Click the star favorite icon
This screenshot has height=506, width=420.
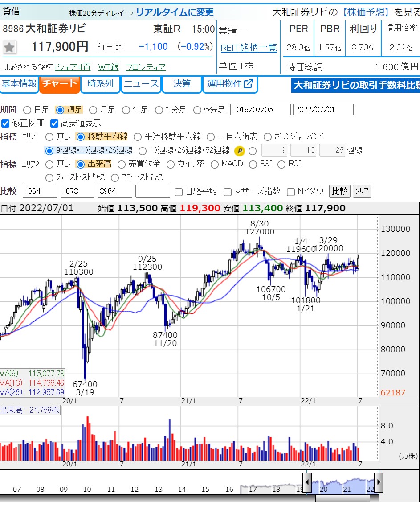10,47
